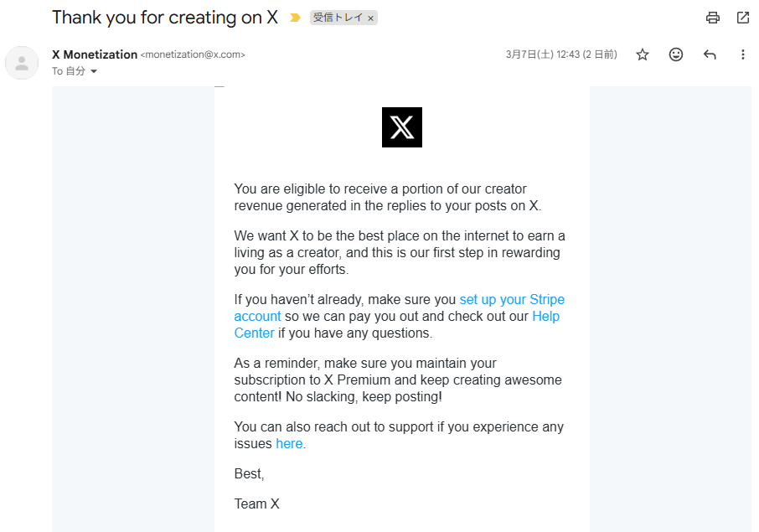Click the X logo image
This screenshot has width=759, height=532.
(402, 127)
